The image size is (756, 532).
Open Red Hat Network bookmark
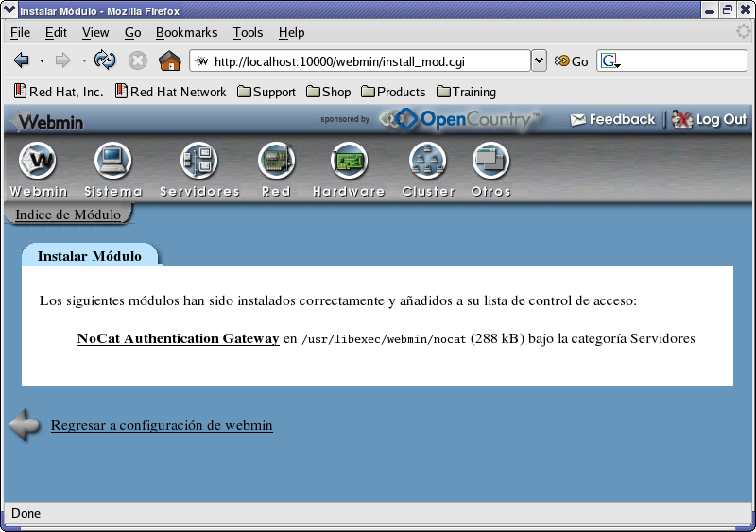point(171,92)
